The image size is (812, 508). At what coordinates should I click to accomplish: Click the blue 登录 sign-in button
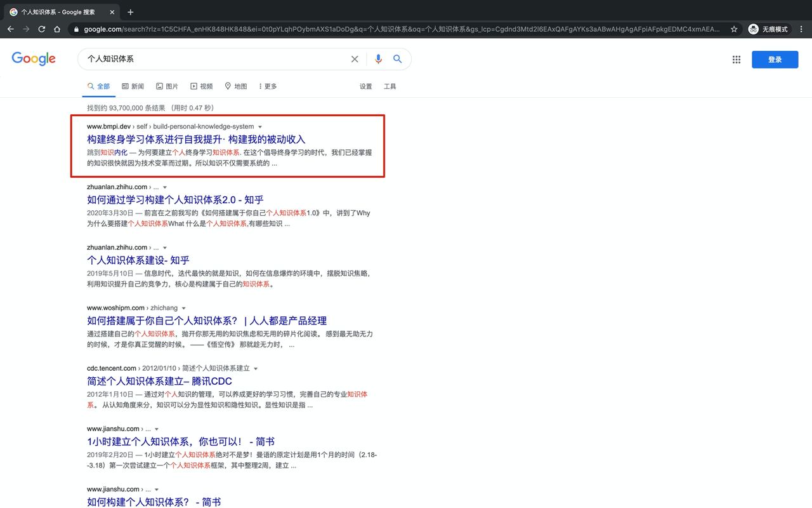click(x=775, y=60)
